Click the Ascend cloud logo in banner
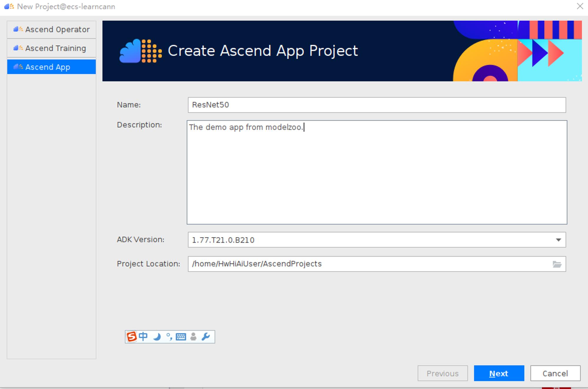The image size is (588, 389). (141, 51)
